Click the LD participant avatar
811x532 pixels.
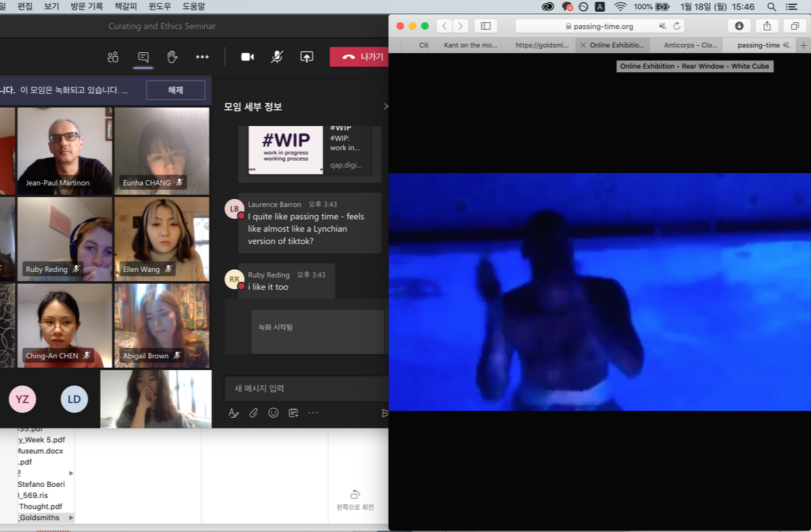[74, 399]
